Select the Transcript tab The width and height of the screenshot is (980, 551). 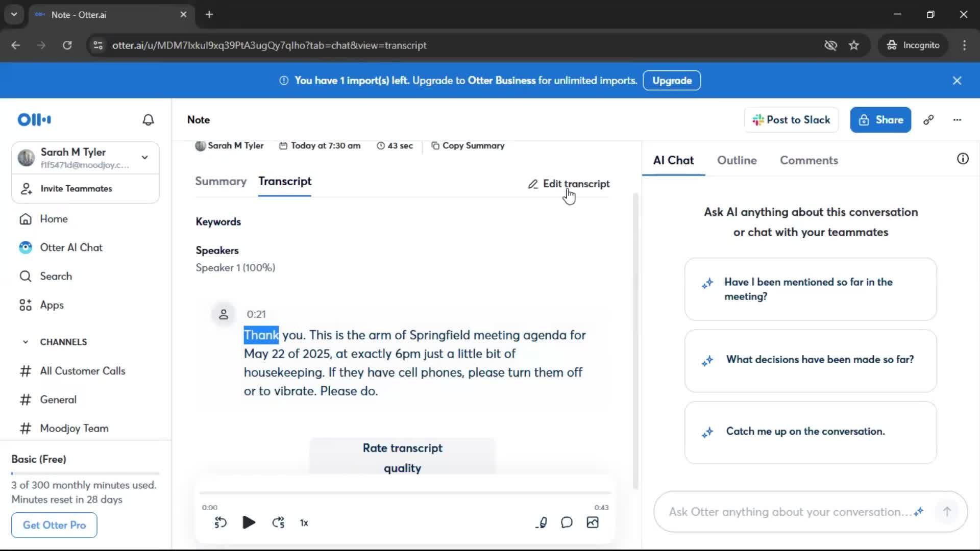click(285, 181)
